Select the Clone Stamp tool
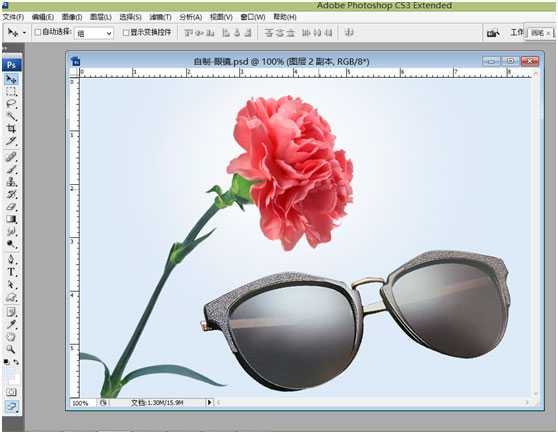This screenshot has height=434, width=558. [12, 182]
